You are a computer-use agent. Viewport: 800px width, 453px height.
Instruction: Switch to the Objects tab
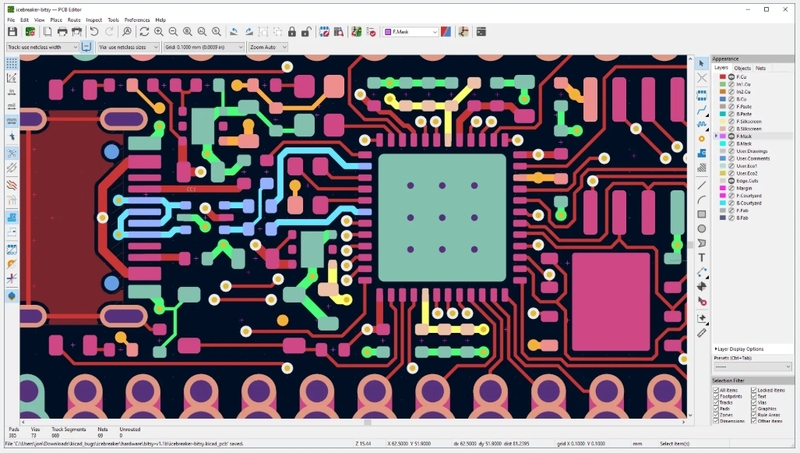click(x=742, y=68)
